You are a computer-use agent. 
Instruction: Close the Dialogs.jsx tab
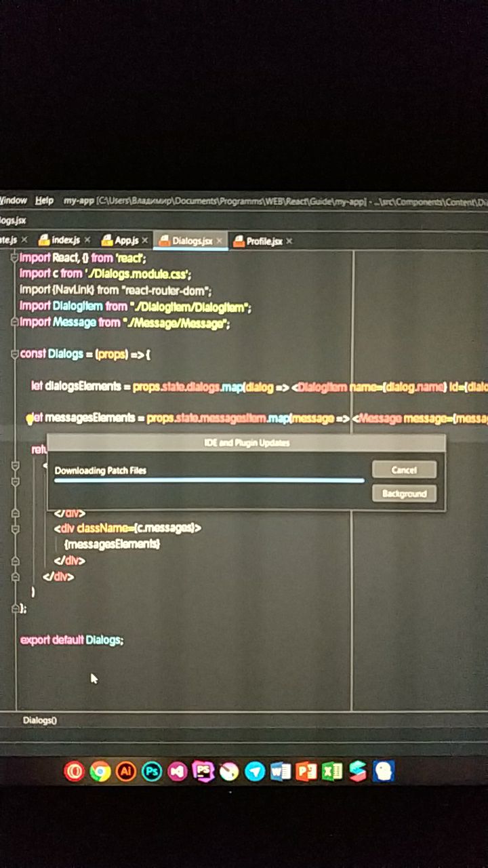coord(219,241)
